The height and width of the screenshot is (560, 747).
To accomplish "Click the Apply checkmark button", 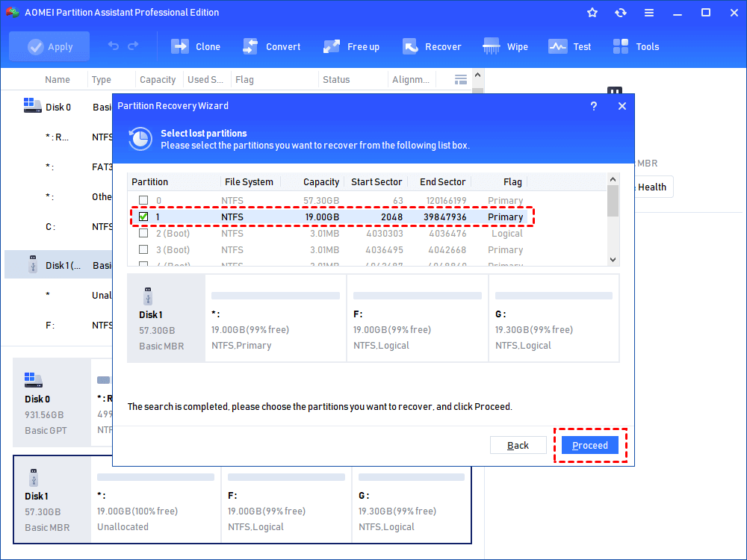I will [49, 46].
